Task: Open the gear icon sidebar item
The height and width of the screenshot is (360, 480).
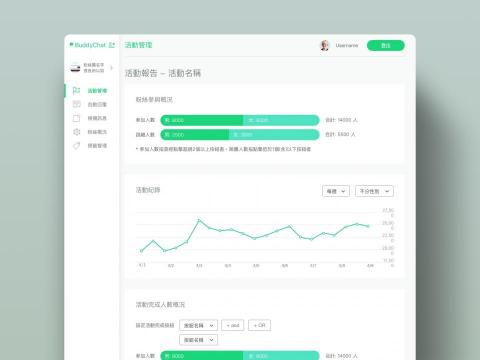Action: coord(76,132)
